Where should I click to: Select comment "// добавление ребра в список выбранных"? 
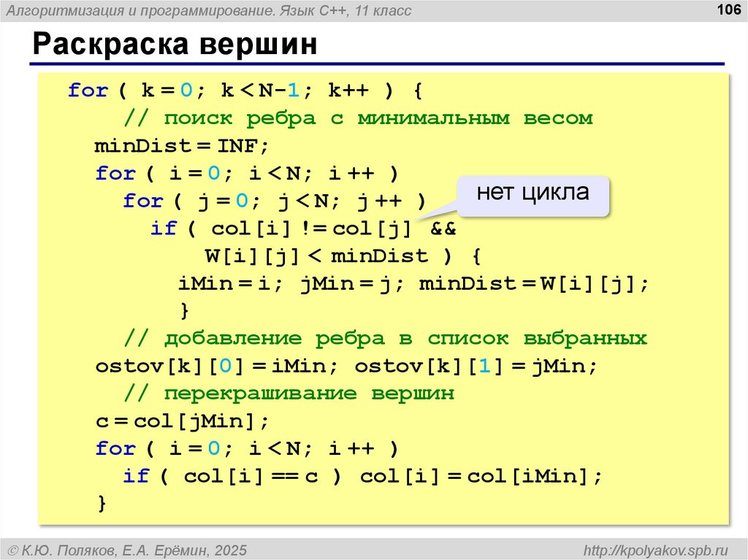pyautogui.click(x=386, y=338)
